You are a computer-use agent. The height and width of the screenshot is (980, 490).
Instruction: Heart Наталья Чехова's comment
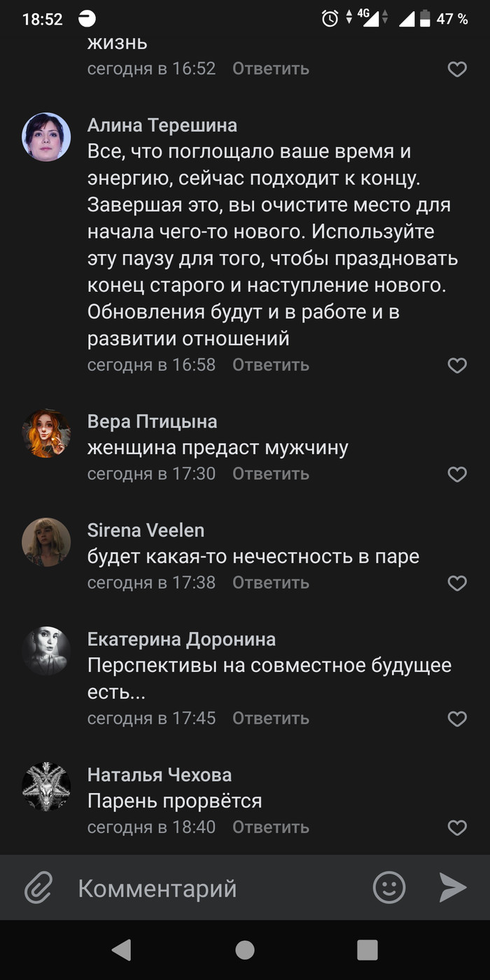pos(457,828)
